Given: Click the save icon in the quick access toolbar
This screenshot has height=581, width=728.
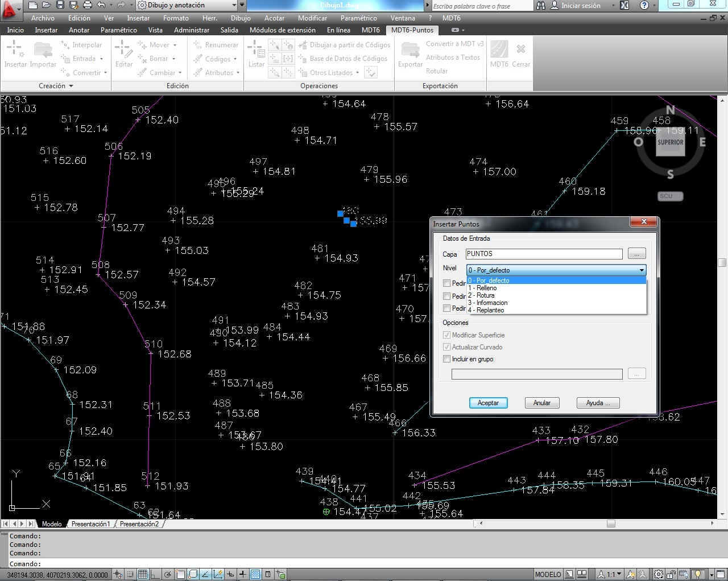Looking at the screenshot, I should [60, 5].
